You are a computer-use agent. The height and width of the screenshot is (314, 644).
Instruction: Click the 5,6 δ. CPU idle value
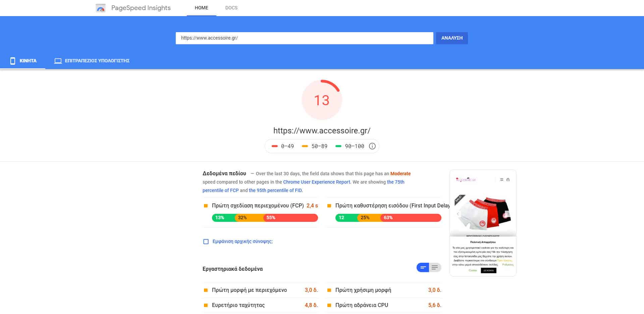tap(434, 305)
